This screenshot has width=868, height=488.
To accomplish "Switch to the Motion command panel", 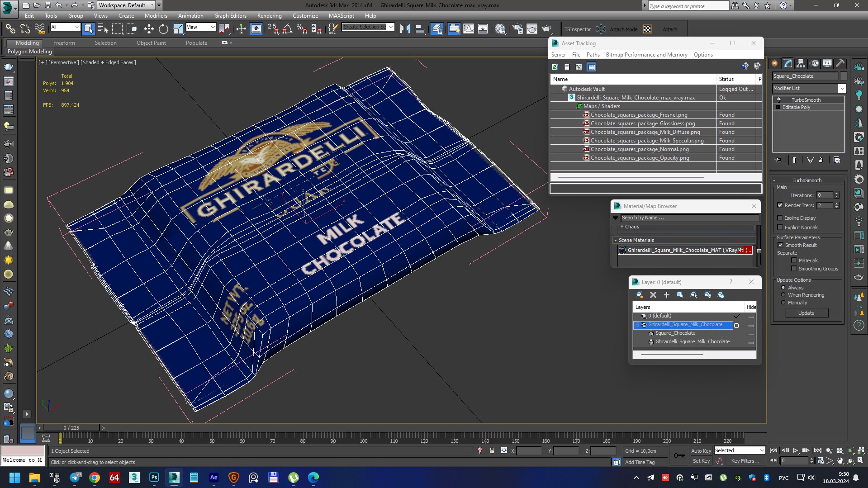I will (x=815, y=63).
